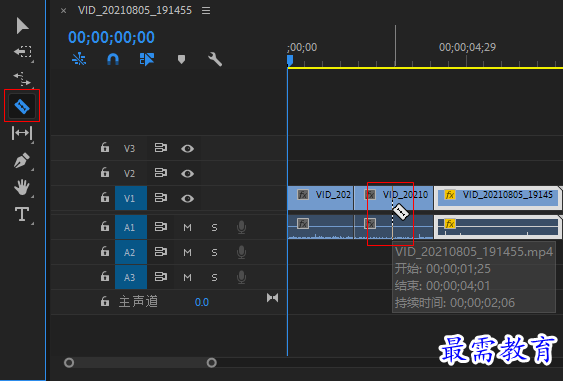Toggle lock on track V3
Image resolution: width=563 pixels, height=381 pixels.
(x=104, y=148)
